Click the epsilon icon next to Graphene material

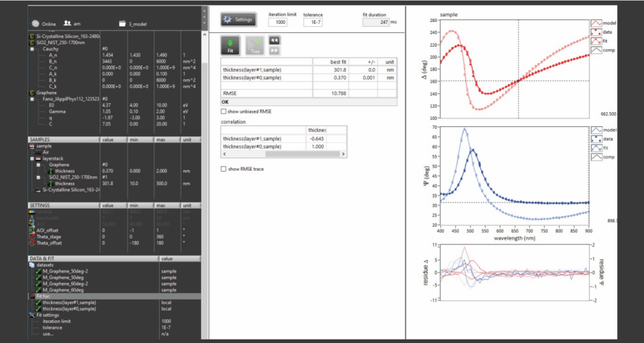point(32,93)
